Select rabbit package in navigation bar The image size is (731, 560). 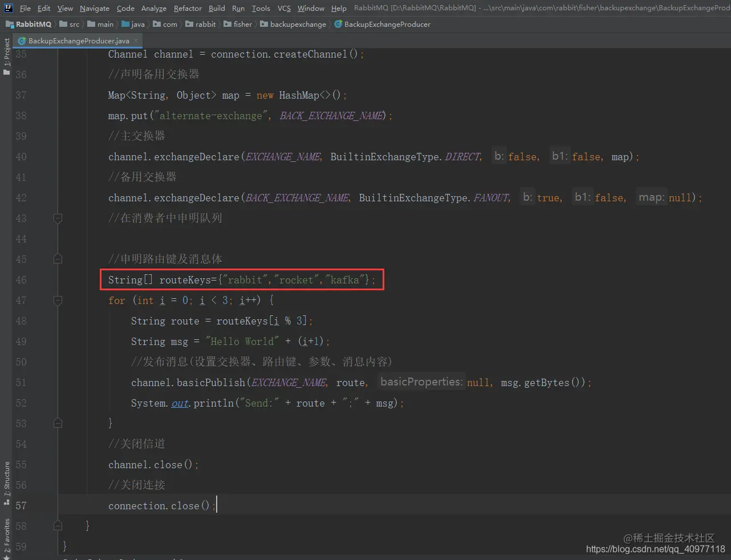pos(201,24)
